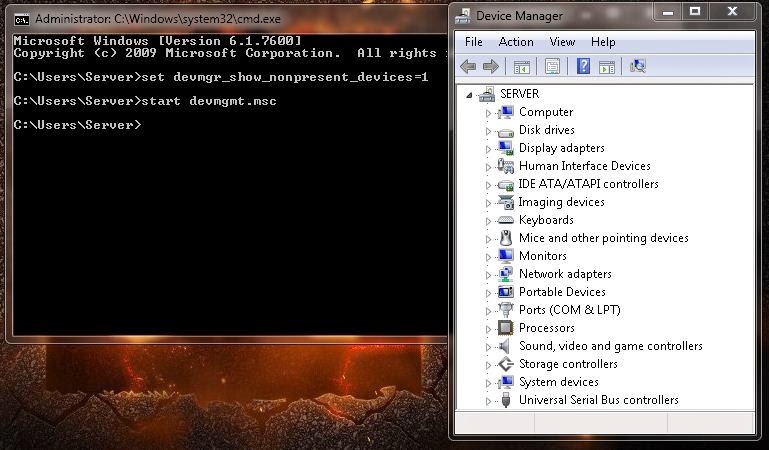Expand the Computer node
Image resolution: width=769 pixels, height=450 pixels.
(488, 113)
